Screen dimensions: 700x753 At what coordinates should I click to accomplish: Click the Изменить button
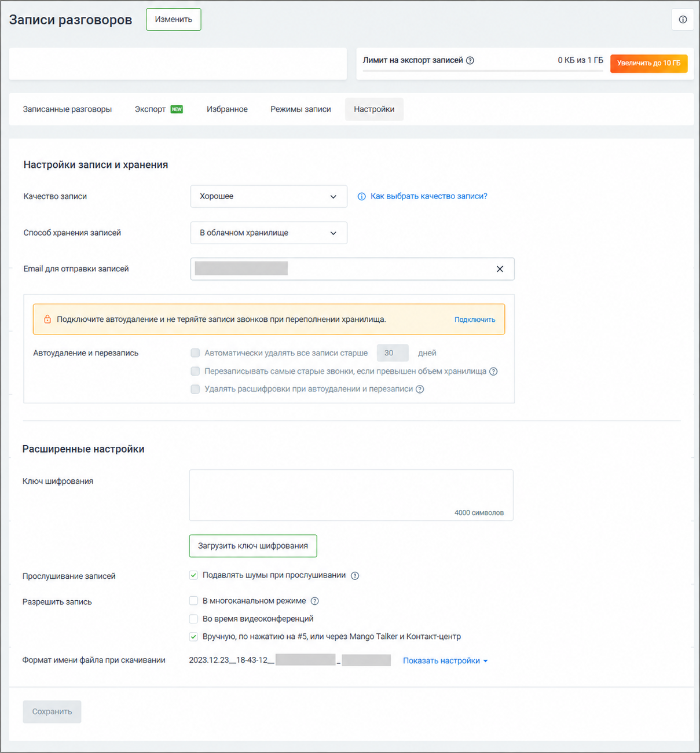(x=174, y=20)
